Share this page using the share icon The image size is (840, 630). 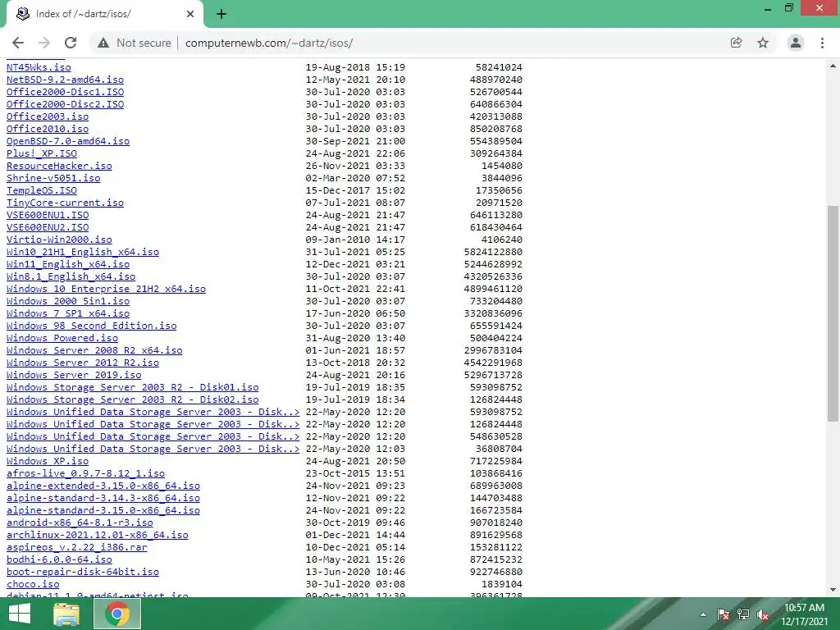tap(736, 43)
